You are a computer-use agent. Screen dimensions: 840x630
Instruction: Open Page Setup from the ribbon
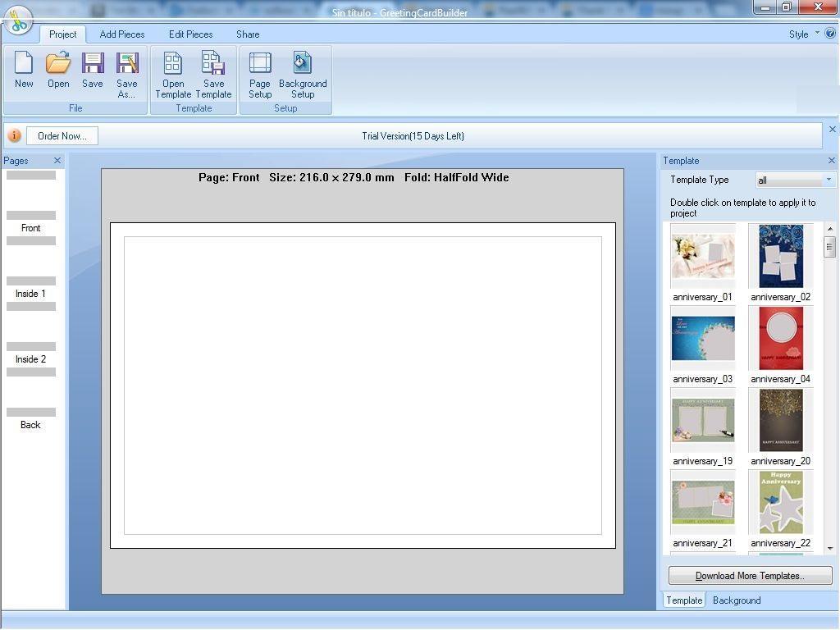pyautogui.click(x=259, y=72)
